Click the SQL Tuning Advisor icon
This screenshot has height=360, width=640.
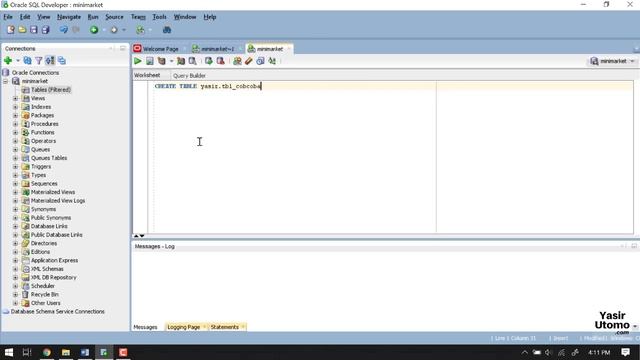(192, 61)
